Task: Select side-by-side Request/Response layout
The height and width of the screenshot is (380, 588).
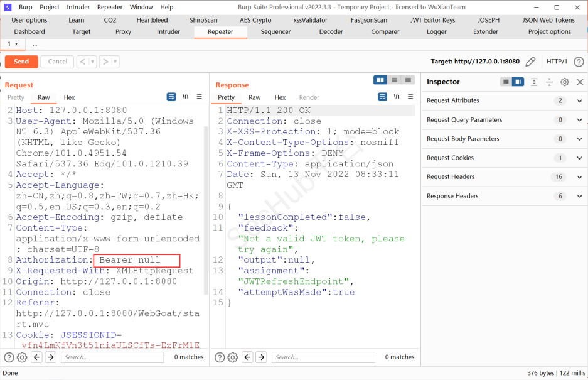Action: (380, 80)
